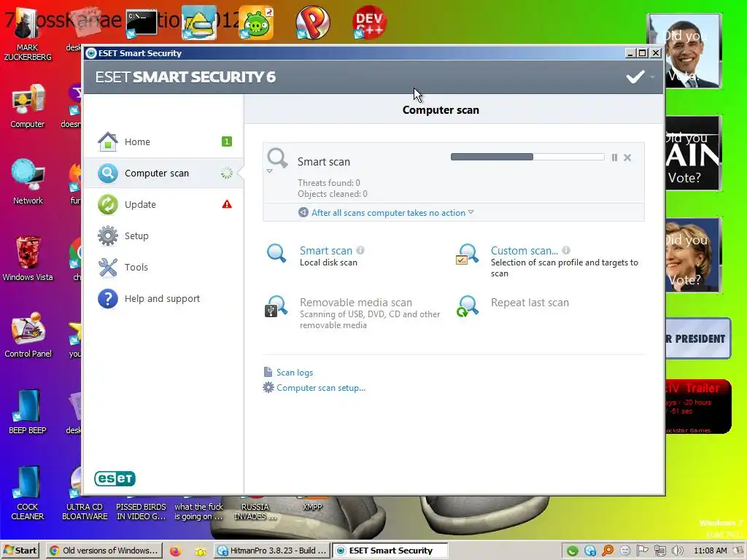Select the green pig game desktop icon
Screen dimensions: 747x560
coord(256,23)
